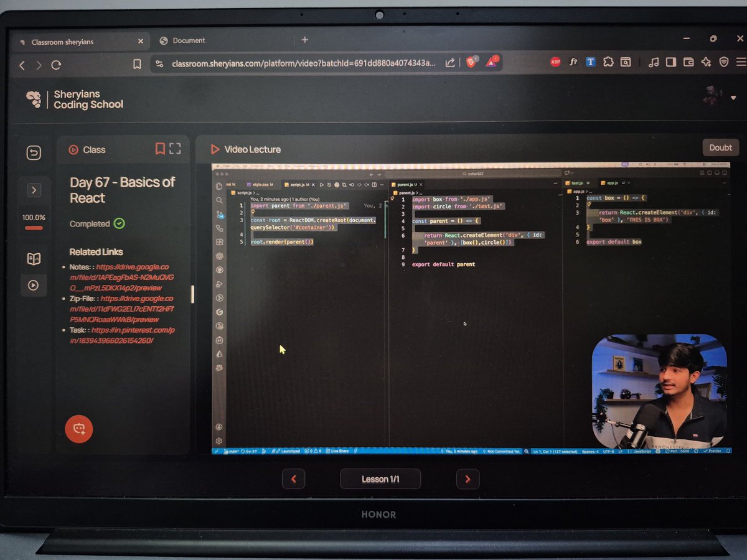Open the extensions puzzle-piece menu

608,62
